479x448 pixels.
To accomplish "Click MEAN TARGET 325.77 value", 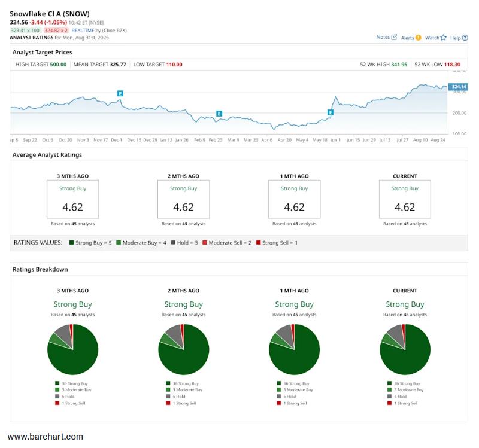I will tap(117, 65).
